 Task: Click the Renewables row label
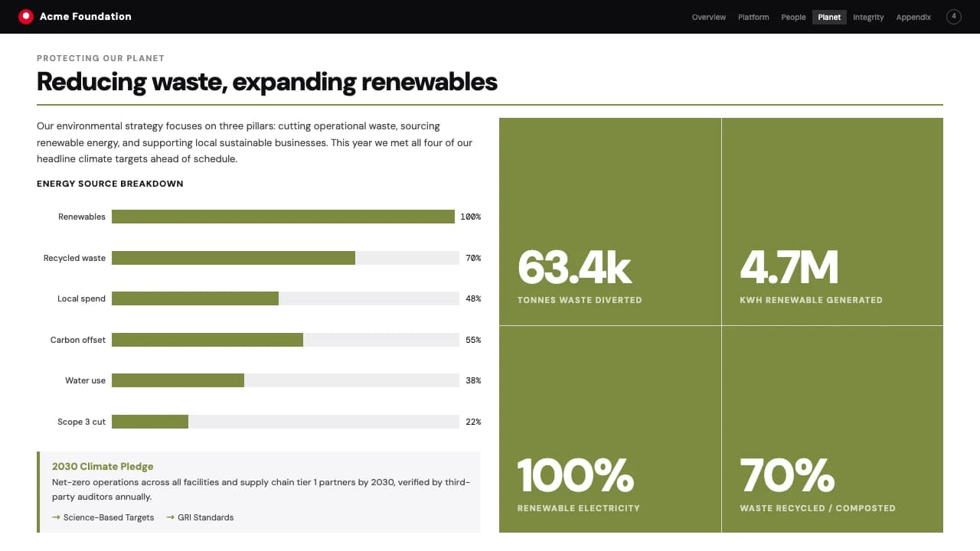click(x=82, y=217)
